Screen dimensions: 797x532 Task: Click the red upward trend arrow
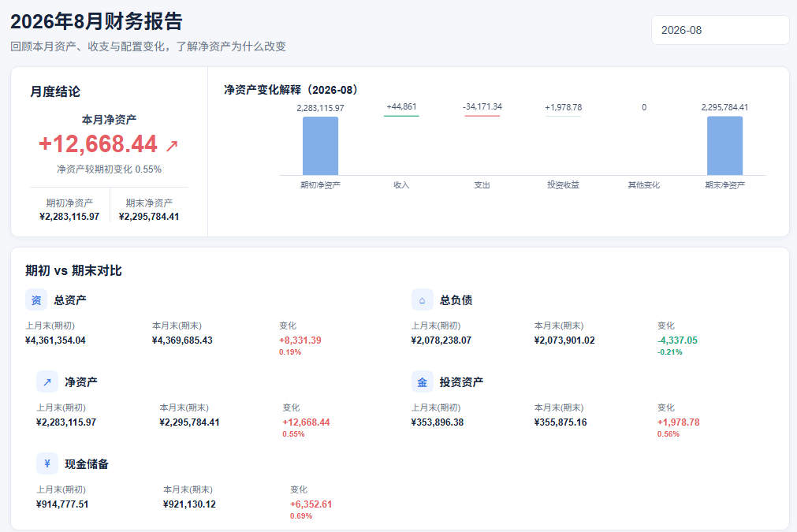pyautogui.click(x=172, y=146)
